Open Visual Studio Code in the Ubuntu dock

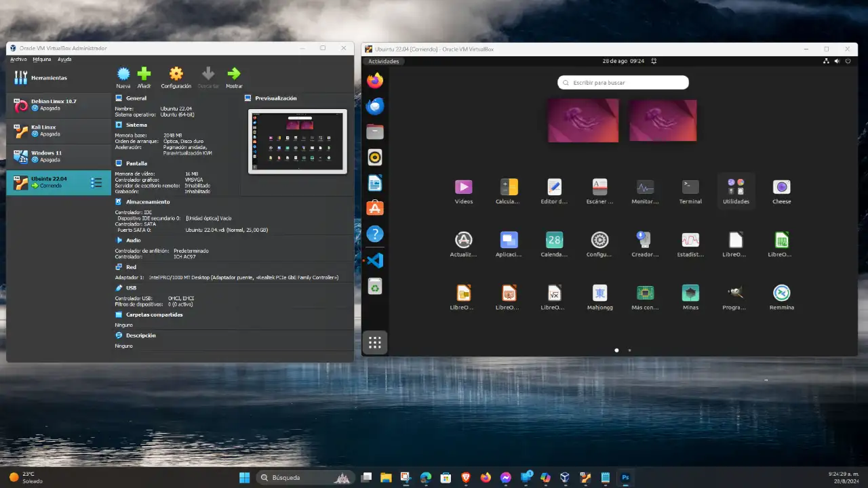pyautogui.click(x=375, y=260)
